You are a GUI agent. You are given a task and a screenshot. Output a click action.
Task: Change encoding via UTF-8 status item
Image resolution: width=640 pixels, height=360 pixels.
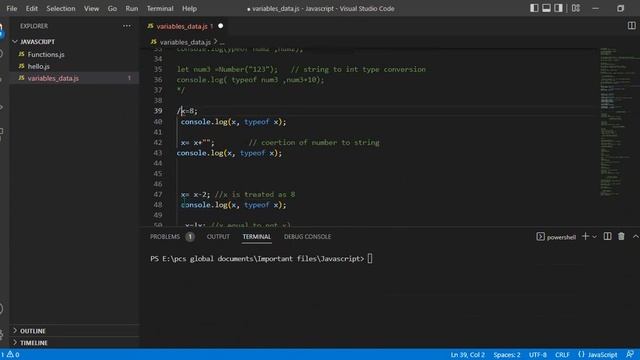(x=538, y=355)
